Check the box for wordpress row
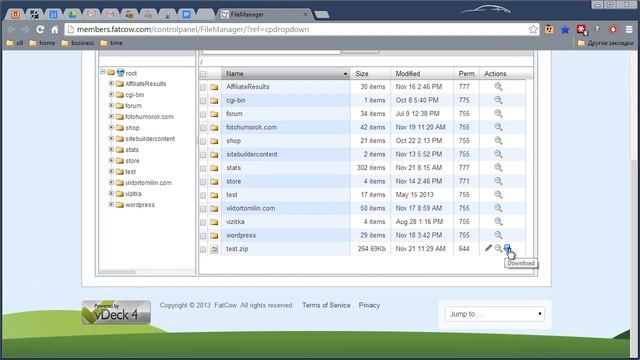The image size is (640, 360). pos(203,236)
